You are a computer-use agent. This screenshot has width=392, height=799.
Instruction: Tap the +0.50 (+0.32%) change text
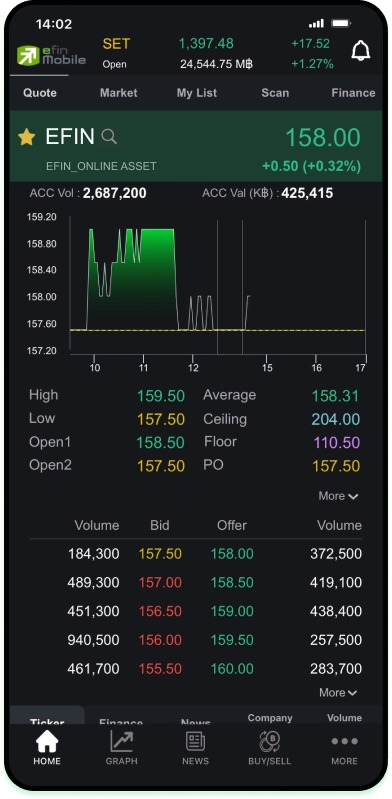point(311,166)
